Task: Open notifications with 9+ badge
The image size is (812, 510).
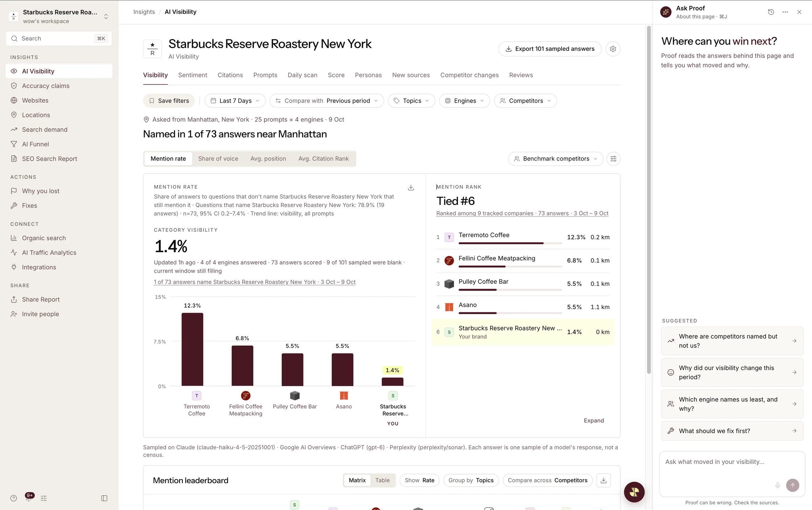Action: click(29, 497)
